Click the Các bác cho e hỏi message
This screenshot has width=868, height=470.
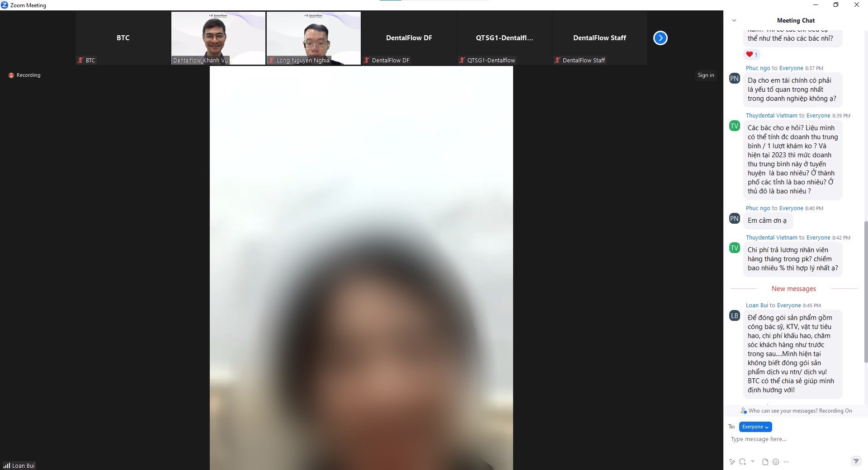(x=793, y=160)
